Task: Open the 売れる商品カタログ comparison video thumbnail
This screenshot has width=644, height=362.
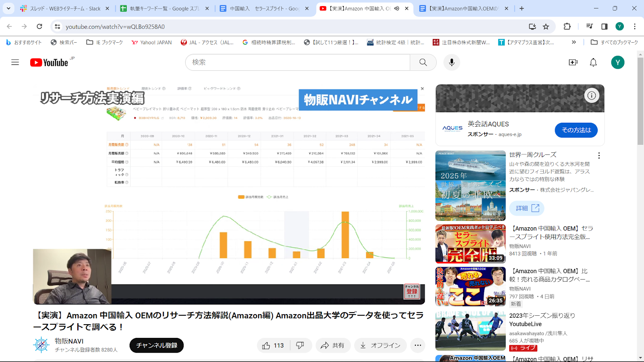Action: [x=471, y=286]
